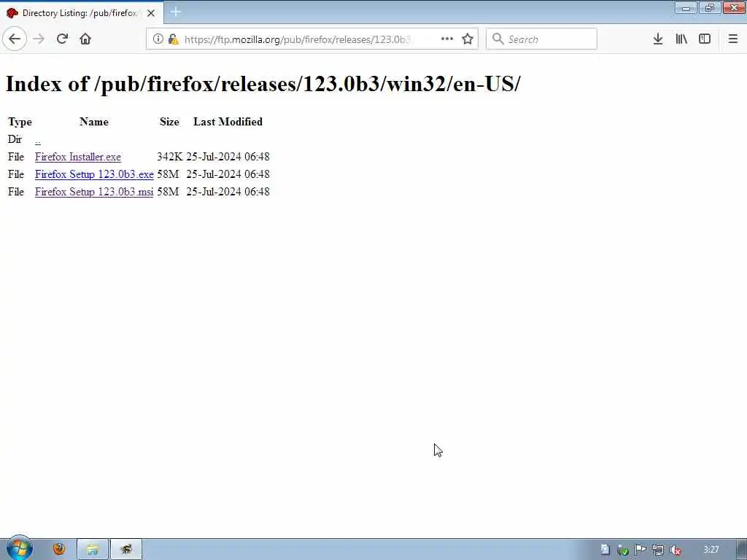
Task: Close the Directory Listing tab
Action: 151,13
